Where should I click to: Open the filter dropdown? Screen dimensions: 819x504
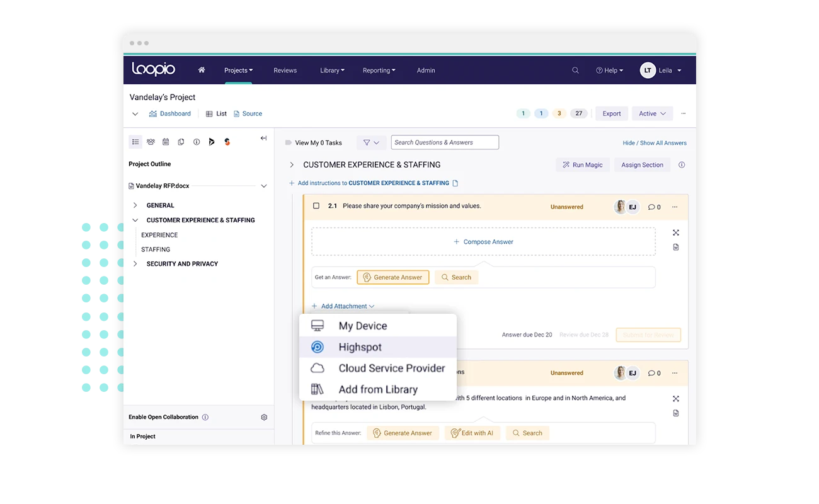[x=371, y=143]
